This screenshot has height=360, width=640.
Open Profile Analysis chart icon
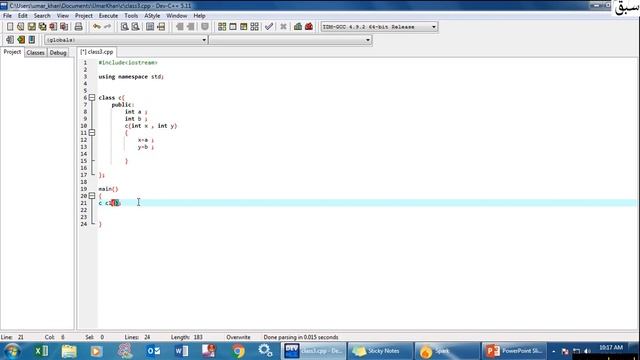pos(298,27)
